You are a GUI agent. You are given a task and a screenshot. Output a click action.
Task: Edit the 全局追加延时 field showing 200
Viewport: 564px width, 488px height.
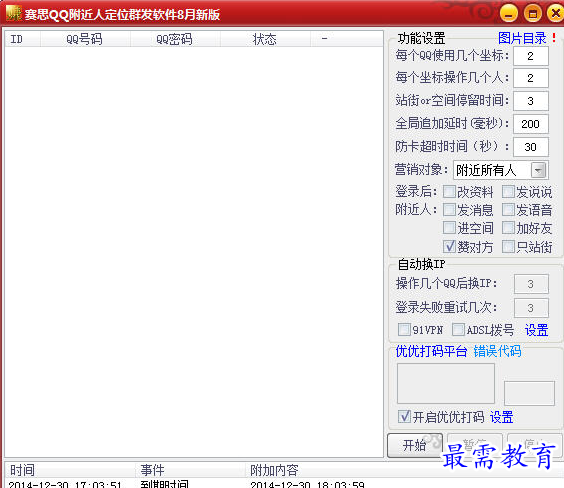(531, 124)
